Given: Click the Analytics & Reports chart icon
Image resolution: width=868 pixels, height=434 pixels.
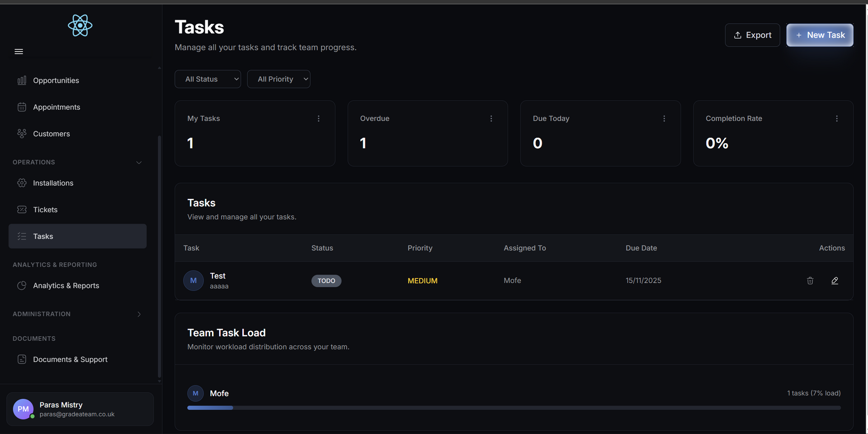Looking at the screenshot, I should coord(23,285).
